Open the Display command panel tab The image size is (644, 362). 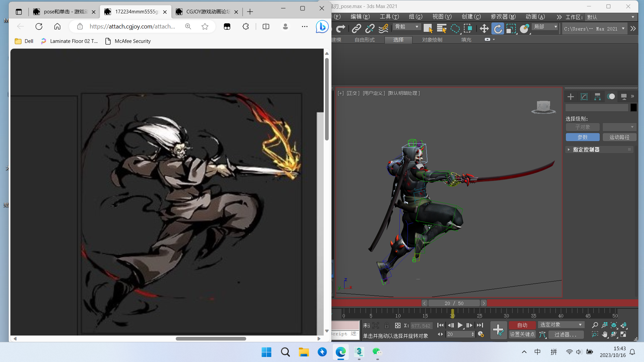point(624,97)
